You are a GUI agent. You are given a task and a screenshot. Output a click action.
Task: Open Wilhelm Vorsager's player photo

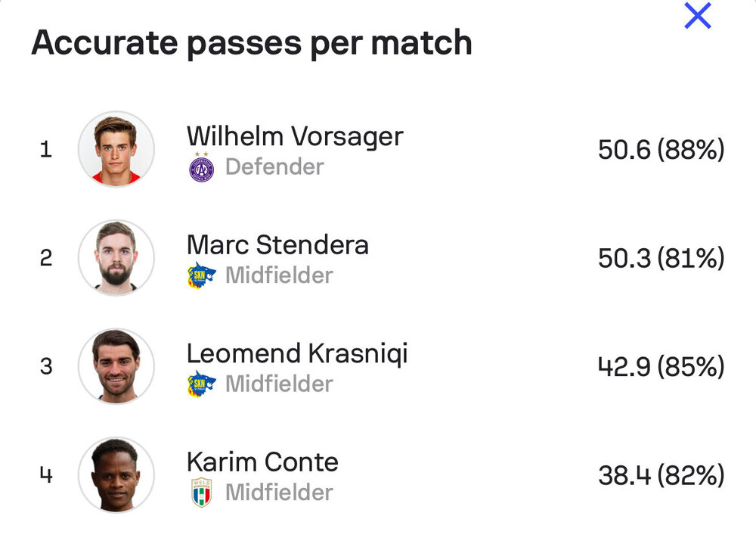click(116, 149)
